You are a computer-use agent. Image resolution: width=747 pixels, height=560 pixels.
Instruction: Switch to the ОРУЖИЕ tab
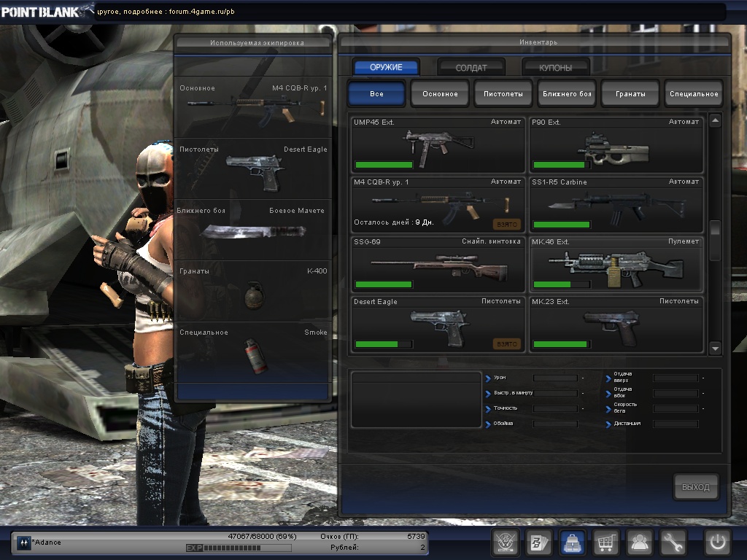387,67
